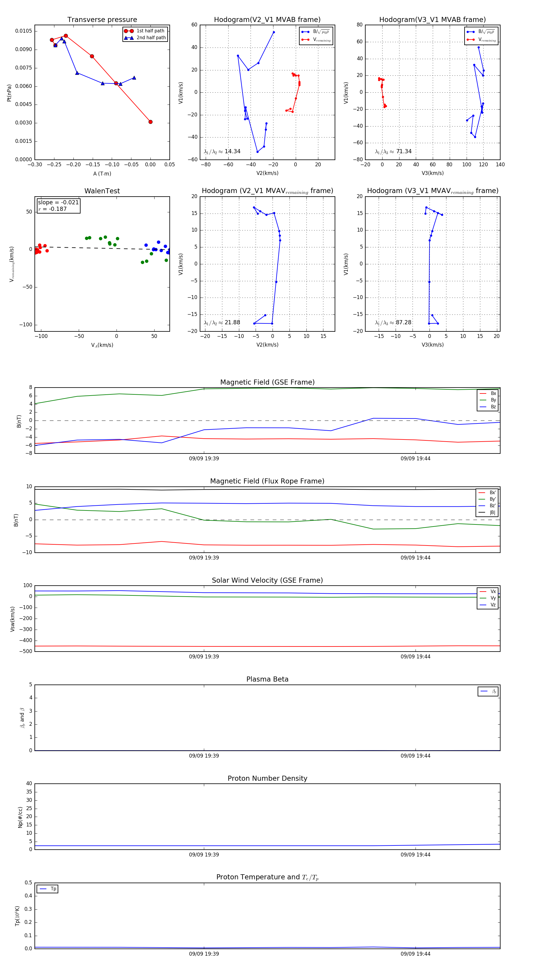This screenshot has width=535, height=980.
Task: Click '09/09 19:44' tick under Proton Temperature plot
Action: tap(416, 954)
